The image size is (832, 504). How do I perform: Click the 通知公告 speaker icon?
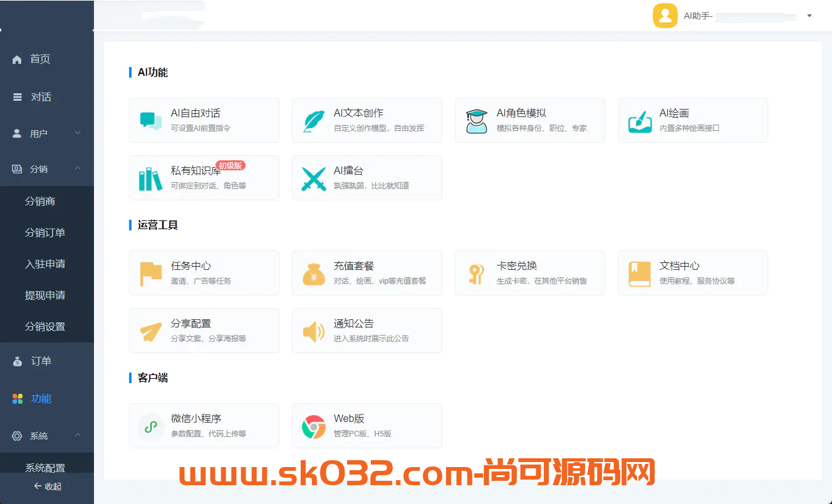tap(314, 331)
